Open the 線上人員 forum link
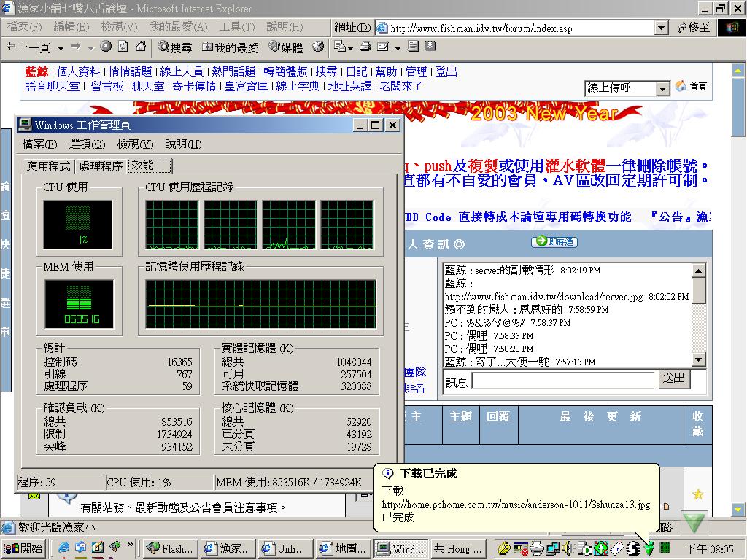747x560 pixels. point(182,71)
